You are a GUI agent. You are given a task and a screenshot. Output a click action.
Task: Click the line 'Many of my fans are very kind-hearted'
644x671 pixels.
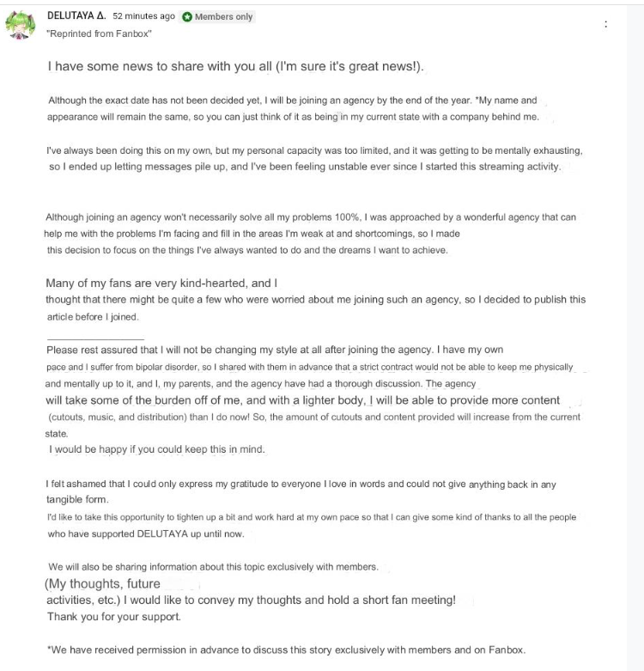tap(161, 284)
